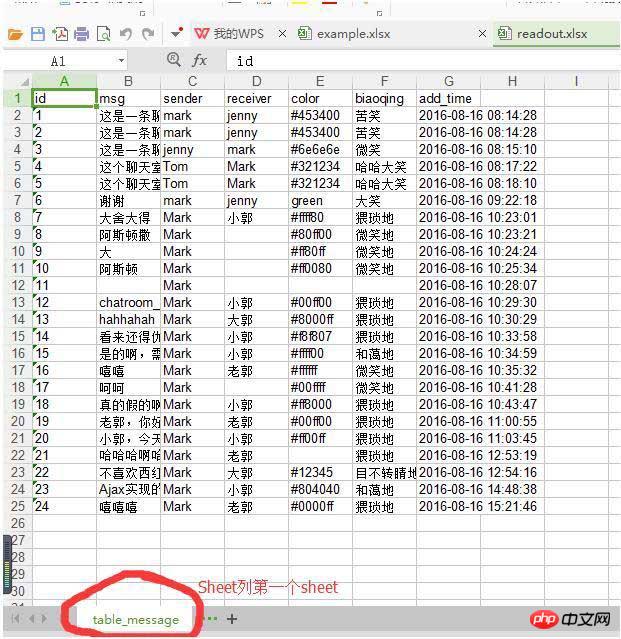Select cell '#804040' in row 24
The width and height of the screenshot is (621, 639).
[x=320, y=489]
